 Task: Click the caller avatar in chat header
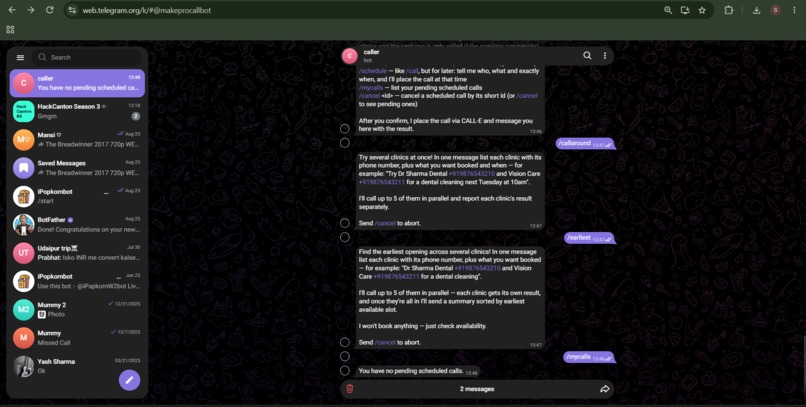[x=350, y=56]
